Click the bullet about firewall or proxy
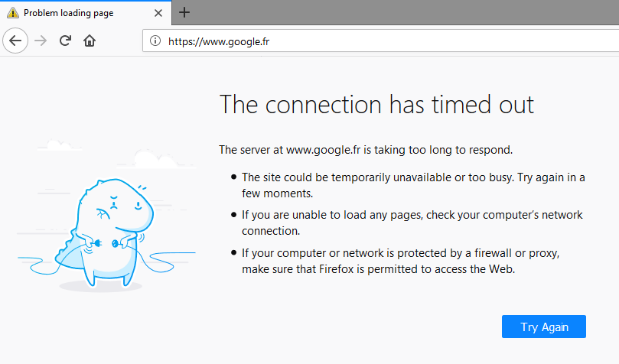 [400, 261]
